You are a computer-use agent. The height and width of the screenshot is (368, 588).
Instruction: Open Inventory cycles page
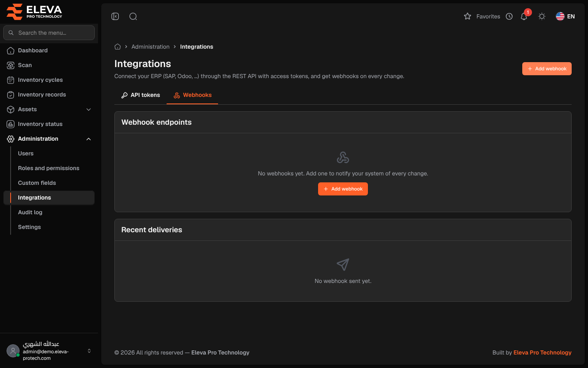click(49, 80)
